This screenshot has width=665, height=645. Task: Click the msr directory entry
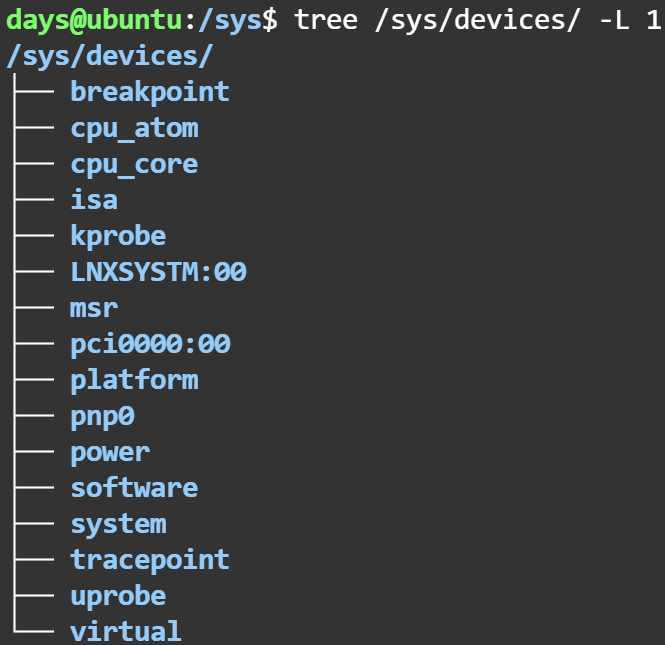94,308
